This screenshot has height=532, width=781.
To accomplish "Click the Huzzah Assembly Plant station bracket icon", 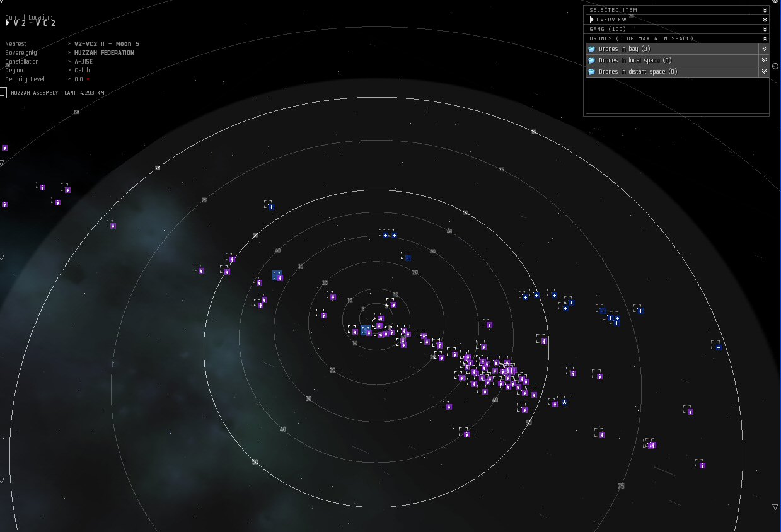I will tap(3, 93).
